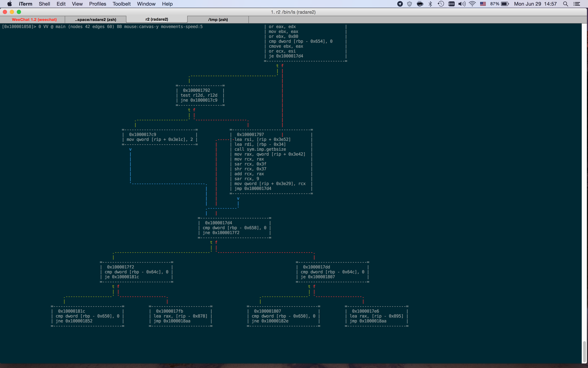Switch to the WeeChat 1.2 (weechat) tab

(34, 19)
